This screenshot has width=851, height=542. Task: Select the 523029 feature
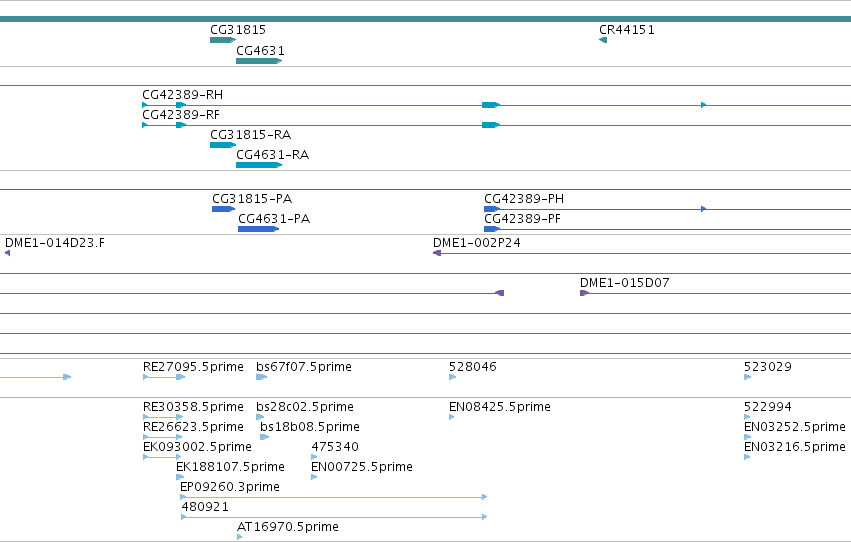[747, 377]
